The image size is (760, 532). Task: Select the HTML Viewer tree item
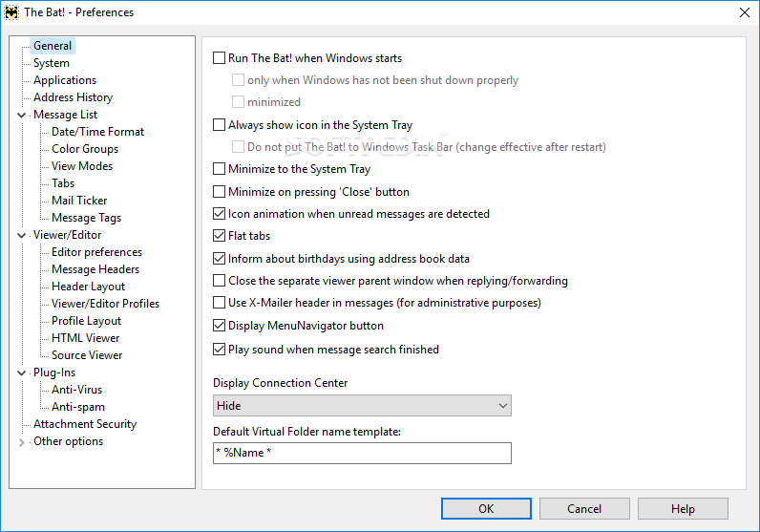click(x=86, y=338)
